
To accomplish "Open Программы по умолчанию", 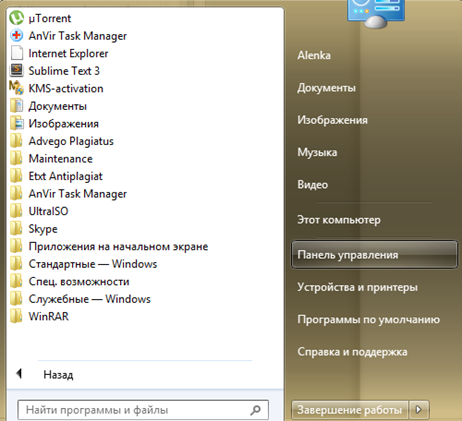I will pyautogui.click(x=369, y=319).
